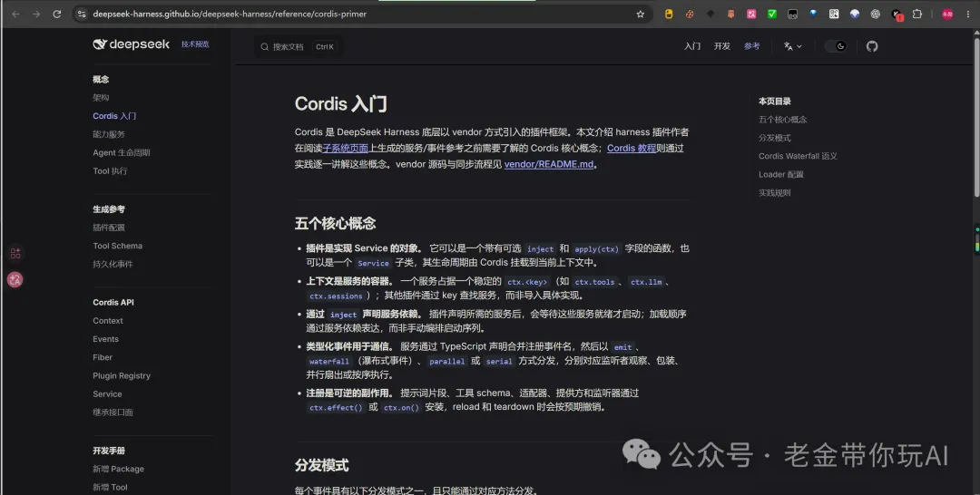
Task: Open the GitHub repository icon
Action: pyautogui.click(x=872, y=46)
